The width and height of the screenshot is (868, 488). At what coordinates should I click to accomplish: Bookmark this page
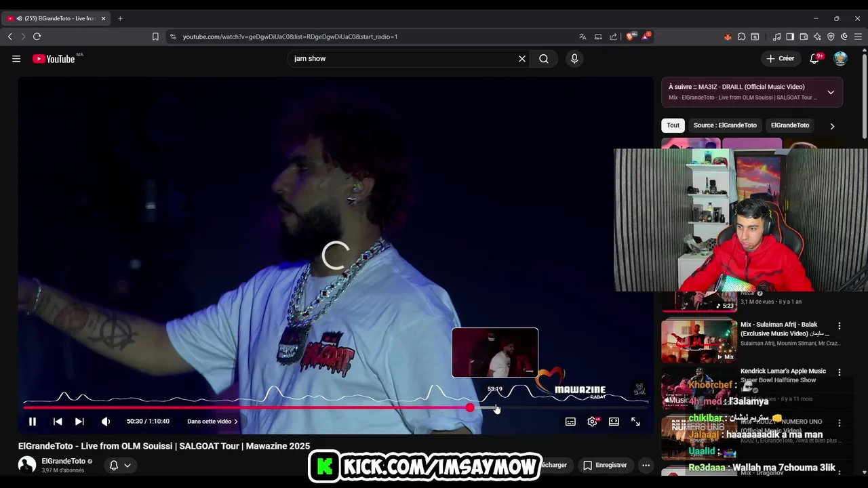[x=155, y=37]
